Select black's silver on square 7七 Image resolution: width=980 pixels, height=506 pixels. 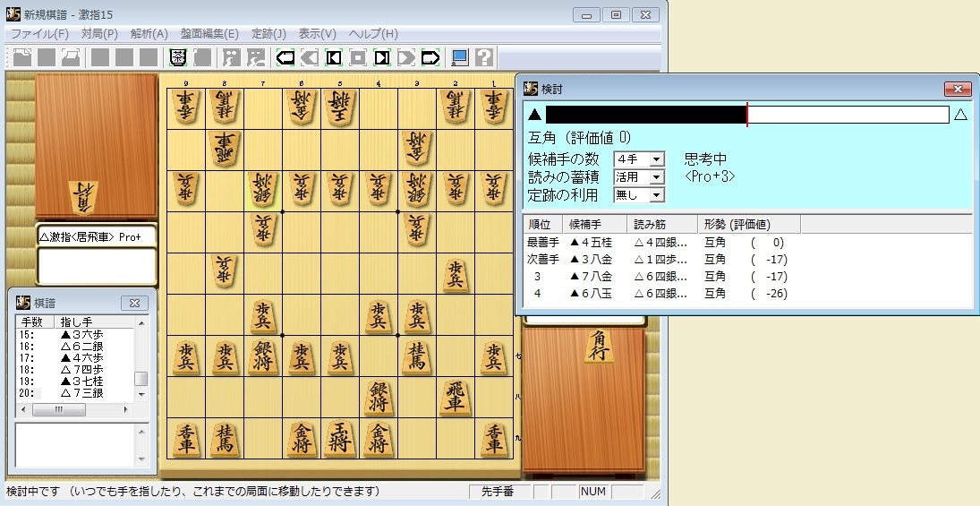coord(263,356)
